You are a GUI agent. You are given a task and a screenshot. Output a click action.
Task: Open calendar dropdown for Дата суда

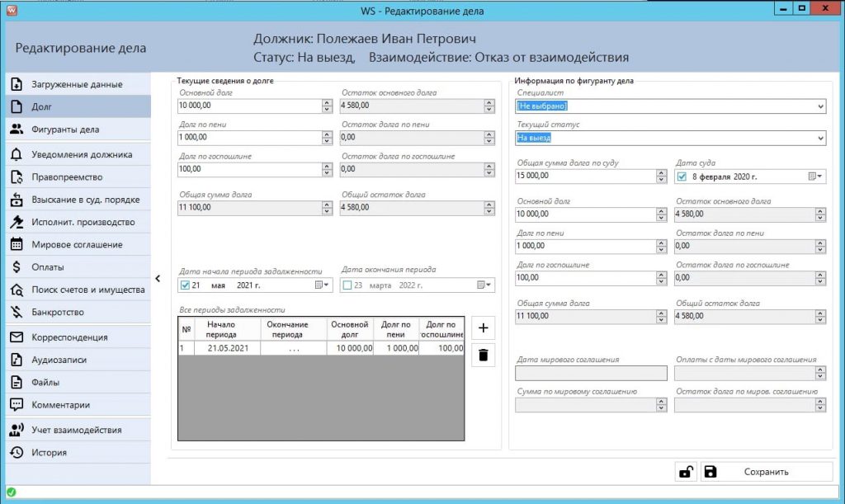pos(815,177)
